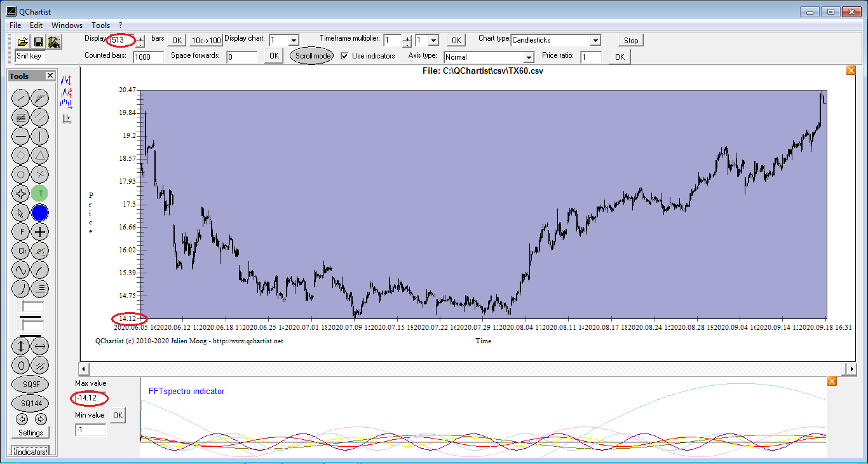The width and height of the screenshot is (868, 464).
Task: Select the sine wave curve tool
Action: 21,270
